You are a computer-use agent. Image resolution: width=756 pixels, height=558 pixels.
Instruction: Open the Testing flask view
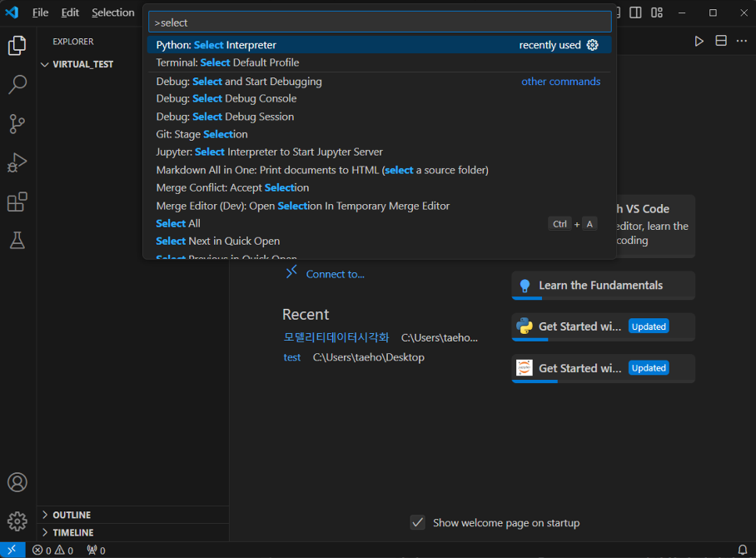click(x=17, y=240)
